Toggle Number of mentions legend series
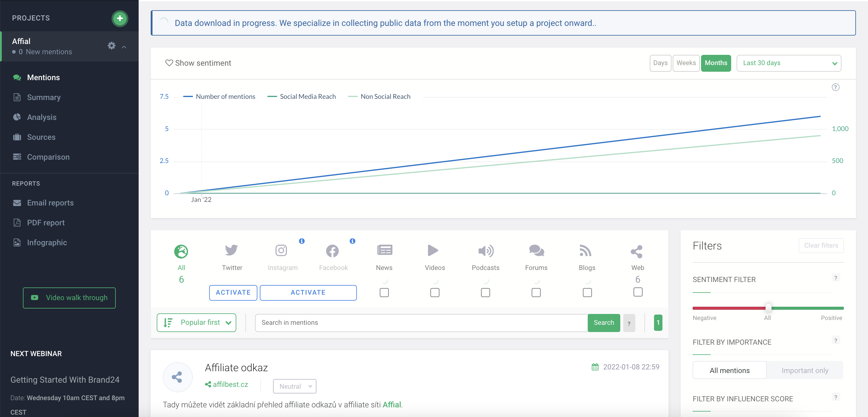The image size is (868, 417). (219, 97)
